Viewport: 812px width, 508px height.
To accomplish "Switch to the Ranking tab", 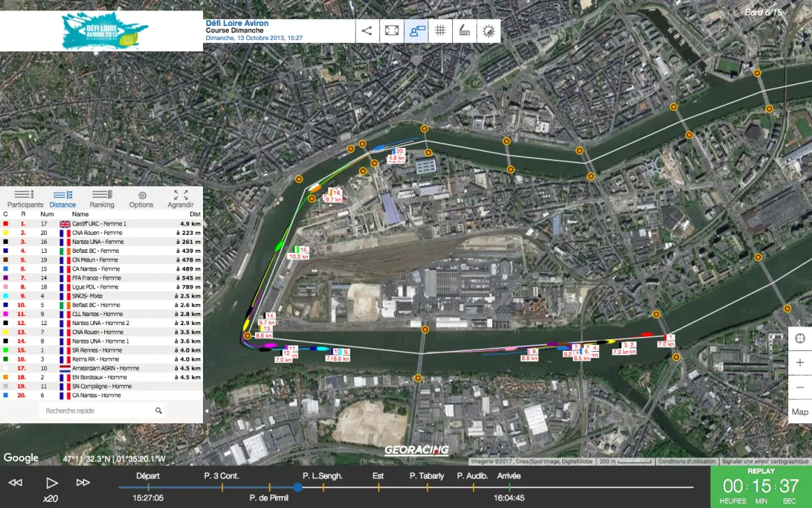I will click(x=102, y=199).
